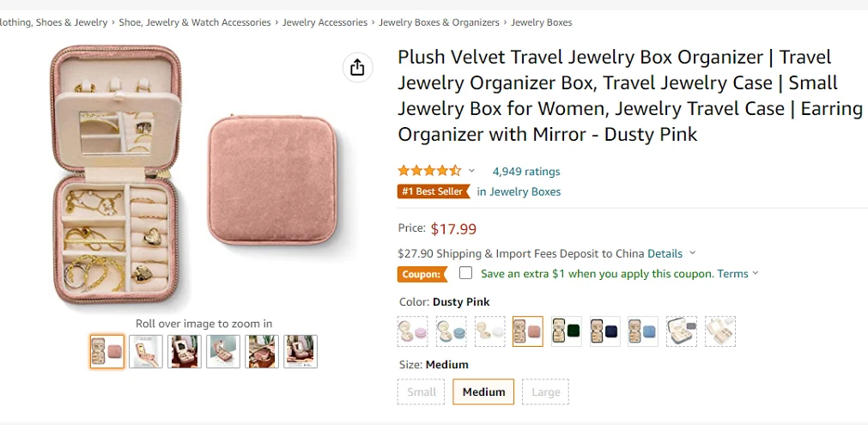Choose the round pink jewelry box swatch
868x425 pixels.
pyautogui.click(x=413, y=331)
